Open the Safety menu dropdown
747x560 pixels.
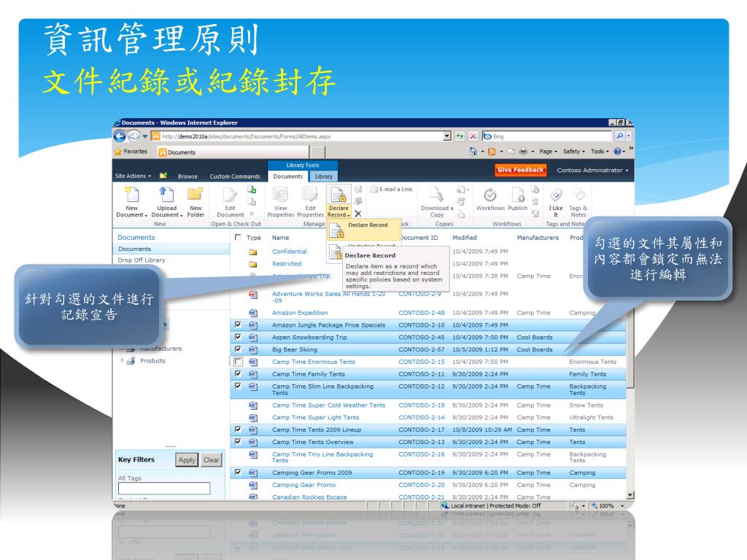point(573,152)
